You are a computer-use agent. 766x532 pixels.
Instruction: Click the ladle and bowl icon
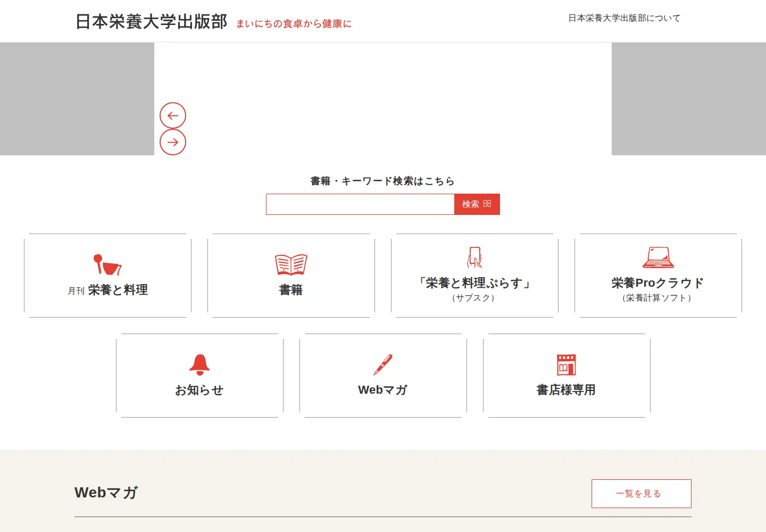(107, 264)
